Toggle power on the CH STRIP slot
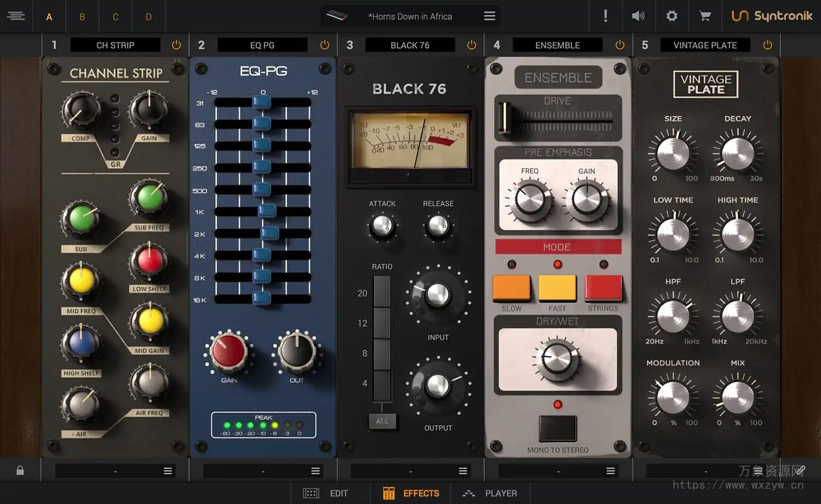 coord(176,45)
